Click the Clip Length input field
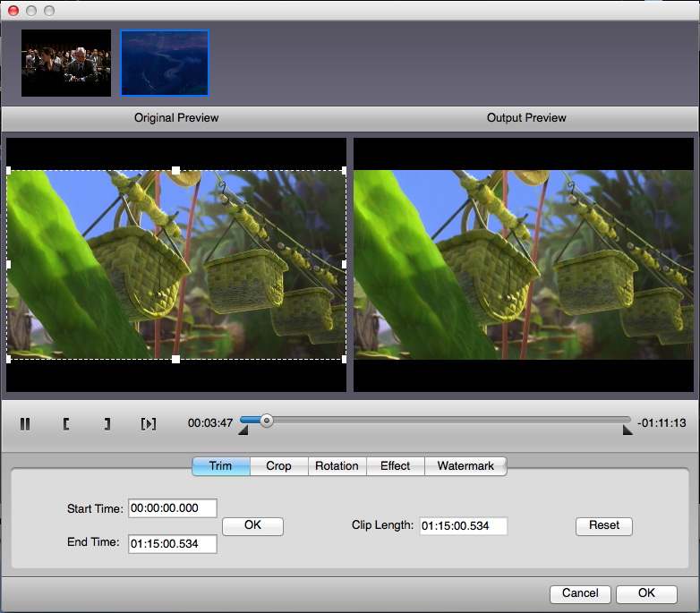700x613 pixels. pos(464,526)
